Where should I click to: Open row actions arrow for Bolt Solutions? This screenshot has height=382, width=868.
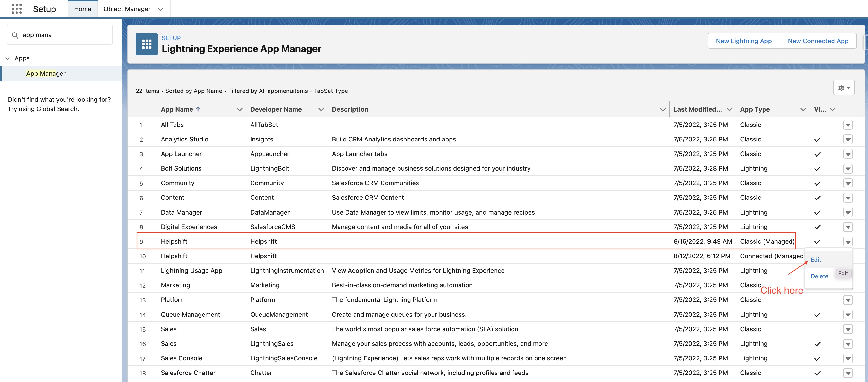tap(848, 169)
